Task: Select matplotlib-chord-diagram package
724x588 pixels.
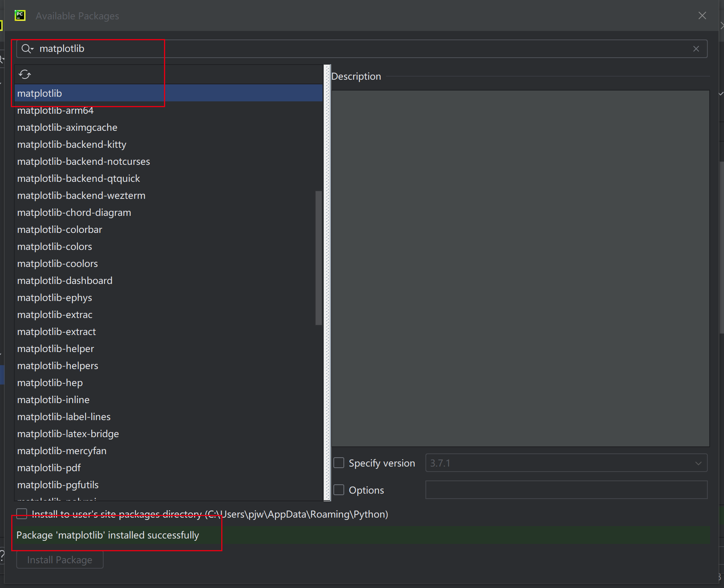Action: tap(169, 212)
